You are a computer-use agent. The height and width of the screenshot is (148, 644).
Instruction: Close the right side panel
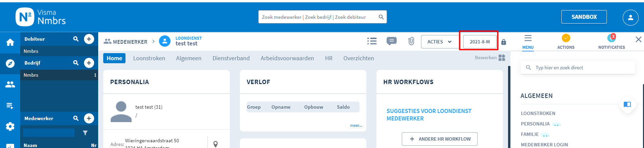[638, 39]
